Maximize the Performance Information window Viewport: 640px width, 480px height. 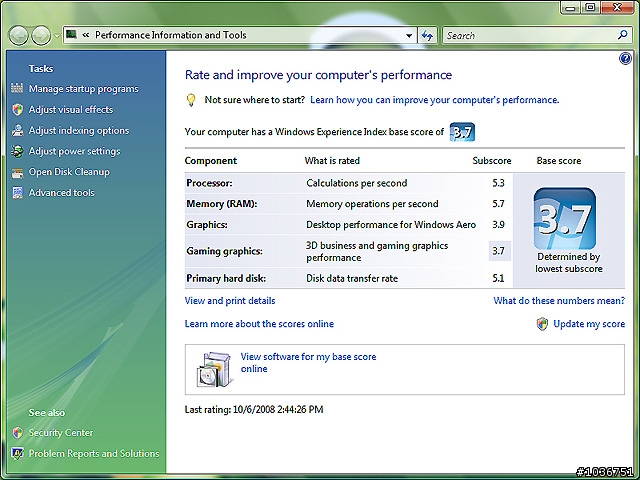pos(590,7)
